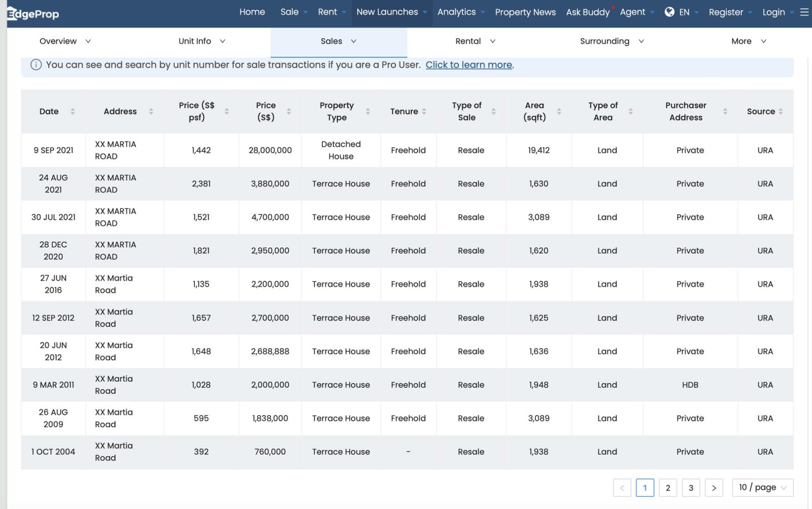Image resolution: width=812 pixels, height=509 pixels.
Task: Click the 'Click to learn more' link
Action: click(x=468, y=65)
